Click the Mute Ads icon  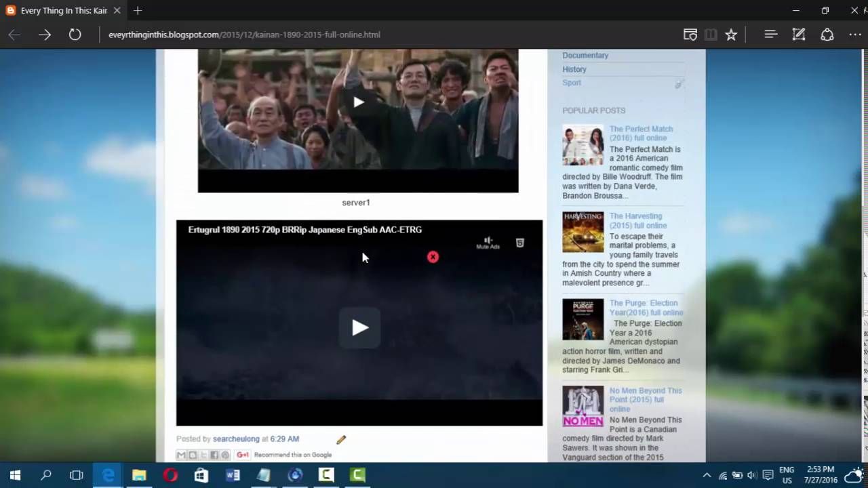tap(488, 243)
